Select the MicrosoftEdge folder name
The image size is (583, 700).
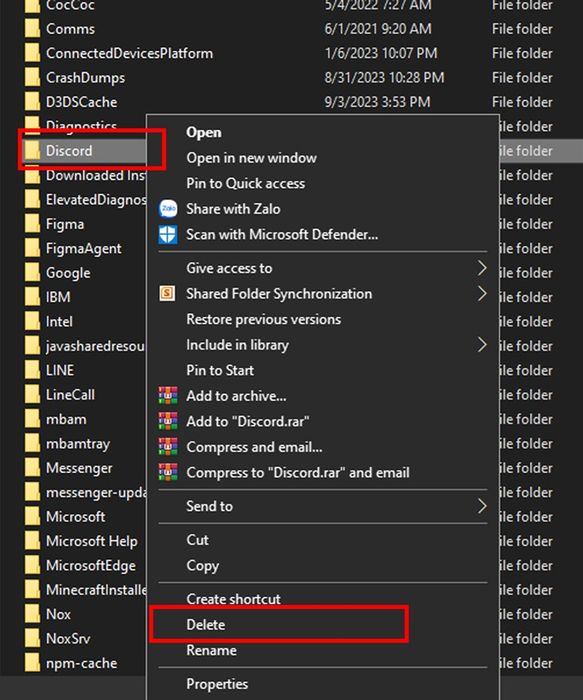click(x=91, y=566)
